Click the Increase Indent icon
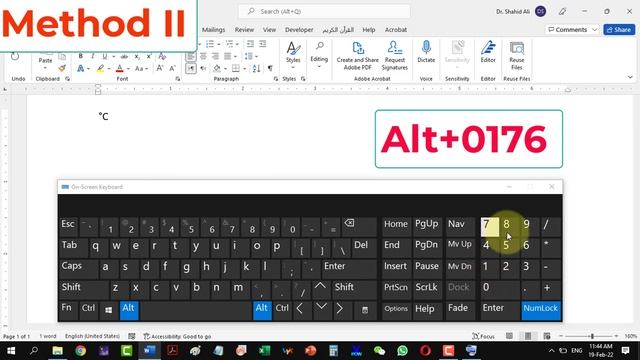Screen dimensions: 640x360 262,44
